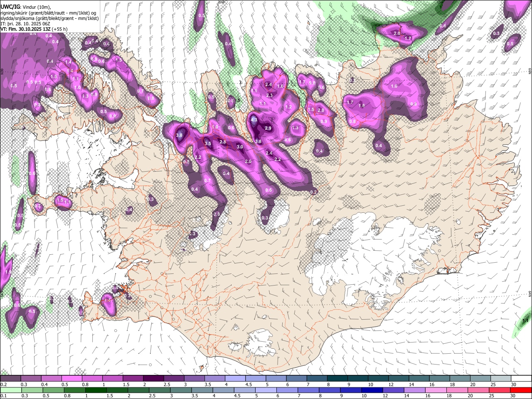The height and width of the screenshot is (399, 532).
Task: Click the '0.1' label on the lower scale
Action: [x=3, y=396]
